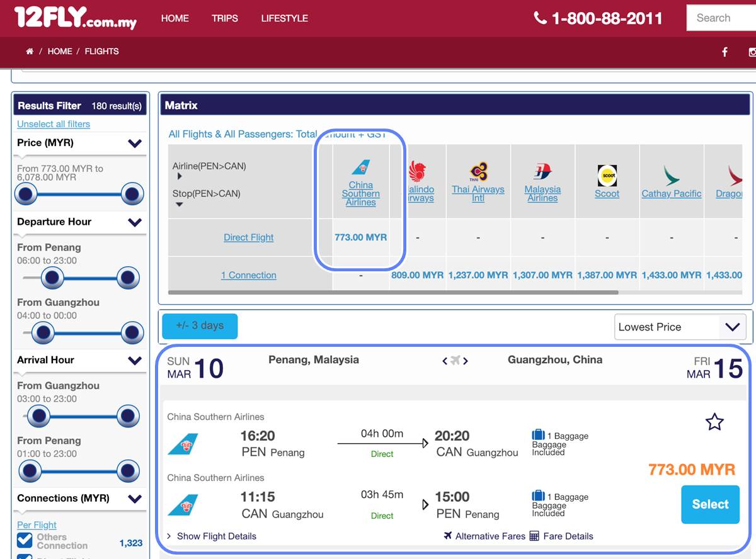Click the China Southern logo beside the 11:15 departure
The image size is (756, 559).
(x=183, y=505)
